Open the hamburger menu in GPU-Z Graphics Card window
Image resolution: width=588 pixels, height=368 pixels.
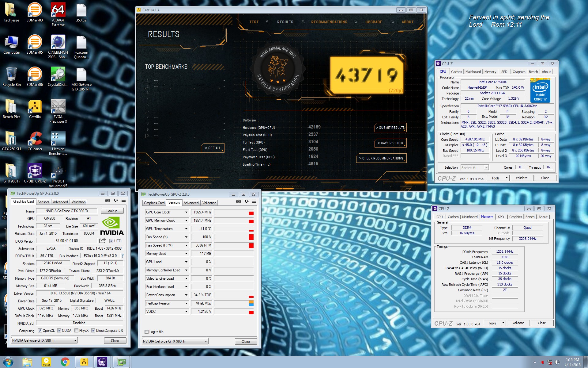pyautogui.click(x=123, y=201)
